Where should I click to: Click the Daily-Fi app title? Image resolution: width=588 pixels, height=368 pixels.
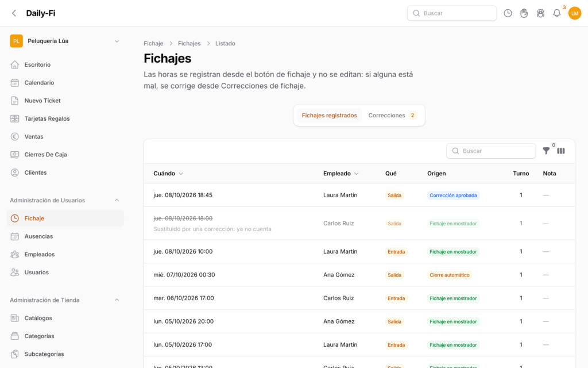coord(41,13)
